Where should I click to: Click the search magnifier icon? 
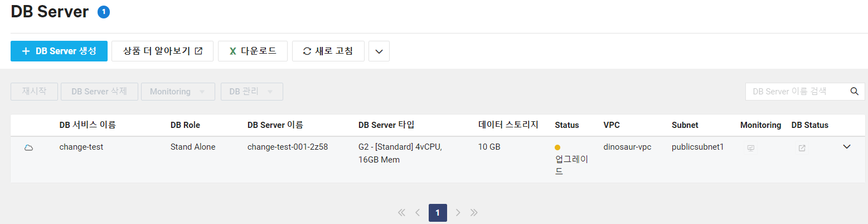tap(854, 92)
